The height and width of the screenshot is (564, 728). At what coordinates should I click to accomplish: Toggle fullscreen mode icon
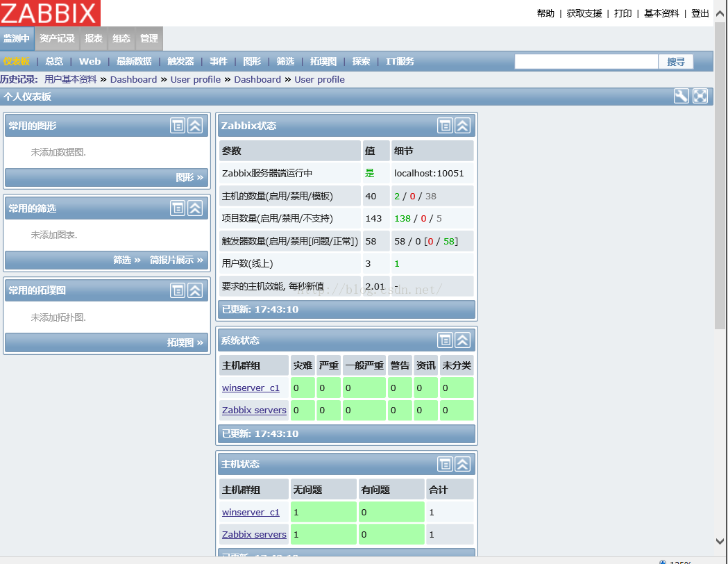pos(700,96)
